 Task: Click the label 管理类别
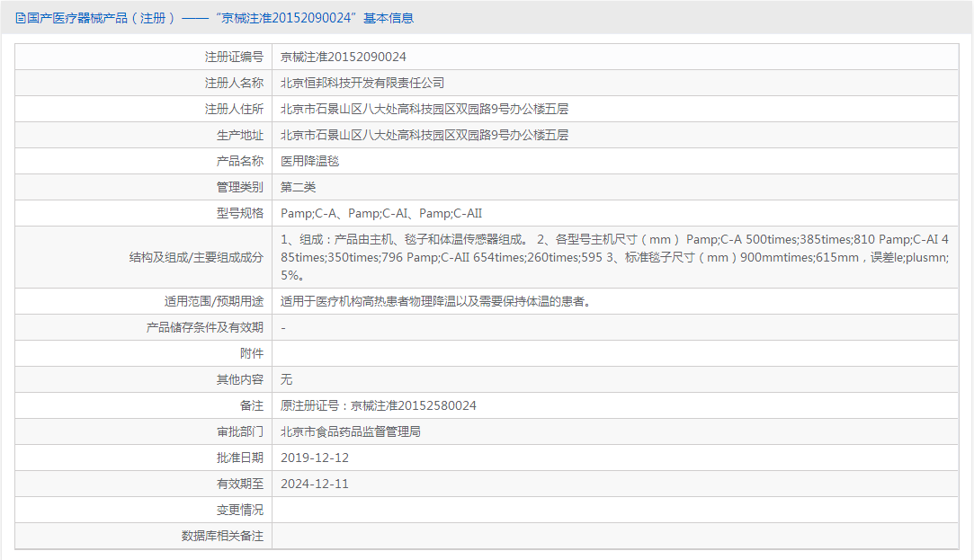240,188
